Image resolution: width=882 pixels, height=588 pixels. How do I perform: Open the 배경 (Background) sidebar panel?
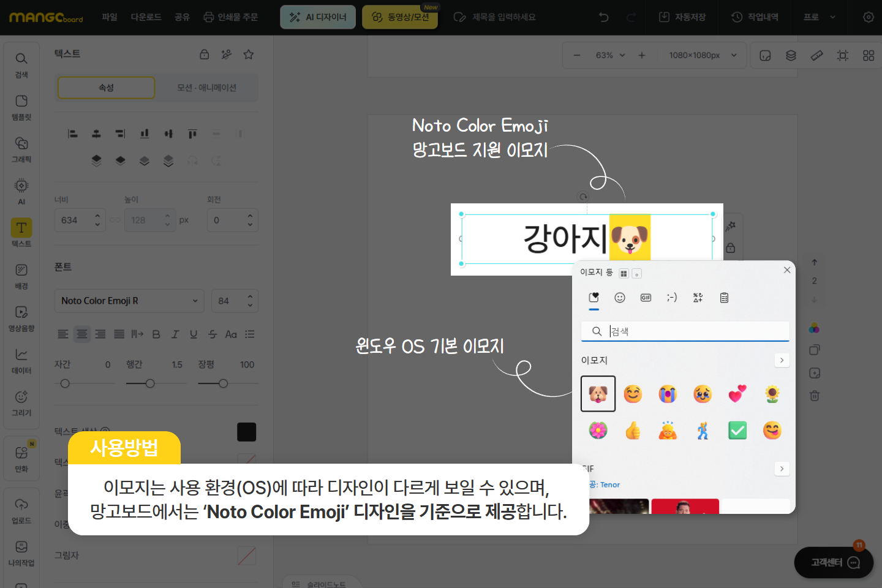click(x=21, y=276)
